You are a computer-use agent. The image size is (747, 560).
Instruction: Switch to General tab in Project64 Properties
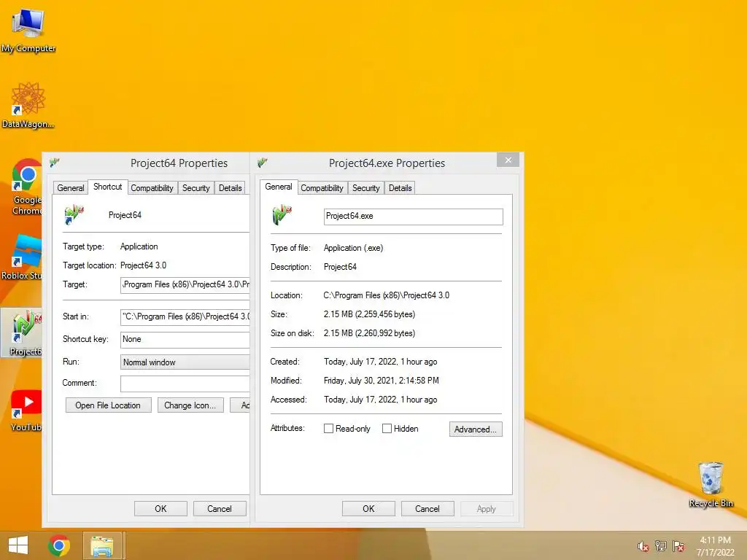71,188
